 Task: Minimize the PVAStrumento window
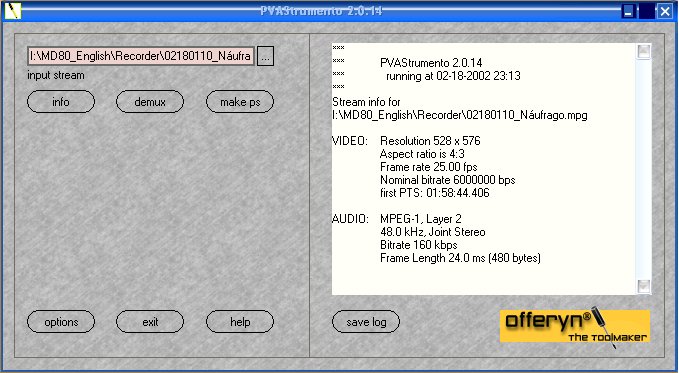[628, 11]
